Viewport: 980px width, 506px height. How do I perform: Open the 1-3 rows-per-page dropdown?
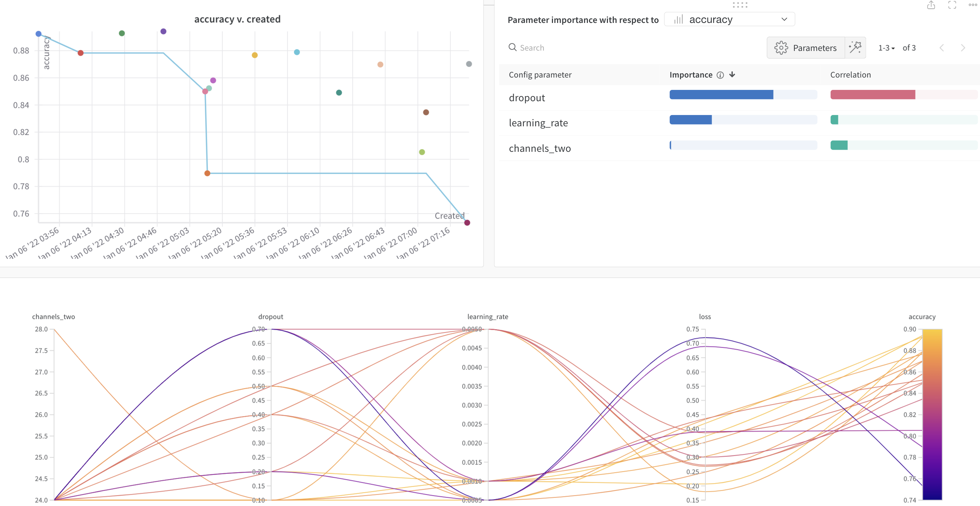click(x=886, y=48)
